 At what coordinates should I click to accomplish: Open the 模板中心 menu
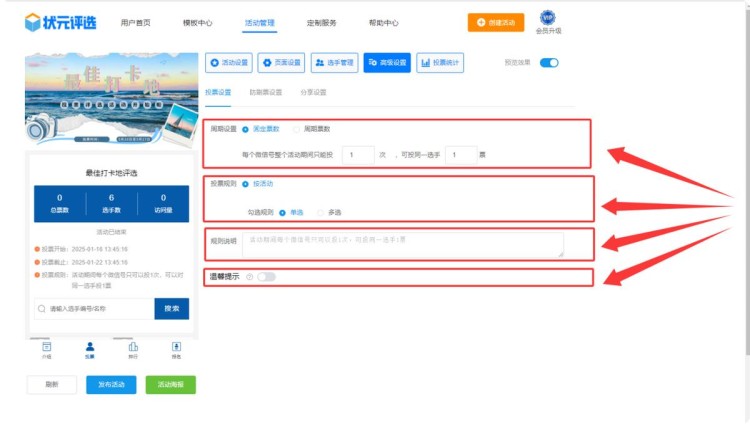click(x=197, y=22)
